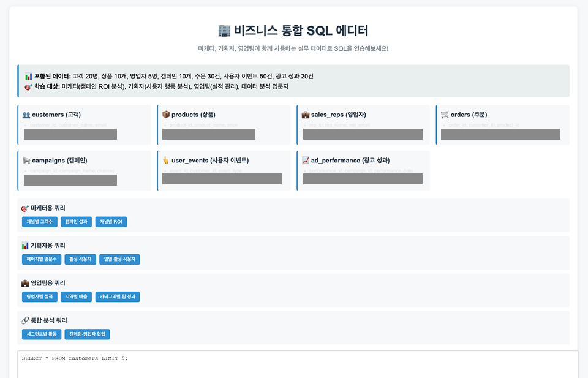Click the link icon beside 통합 분석 쿼리
This screenshot has width=588, height=378.
25,320
